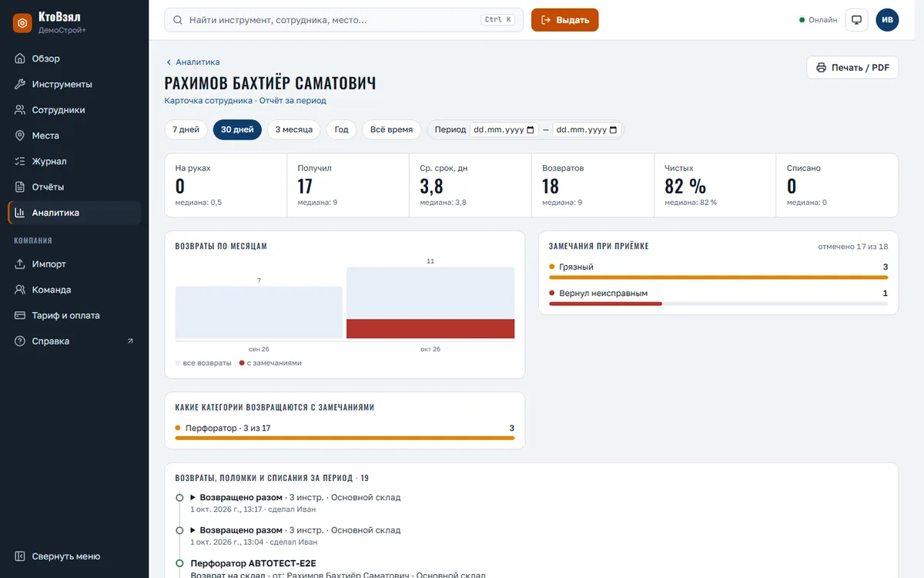Viewport: 924px width, 578px height.
Task: Click the document icon beside Отчёты
Action: point(20,187)
